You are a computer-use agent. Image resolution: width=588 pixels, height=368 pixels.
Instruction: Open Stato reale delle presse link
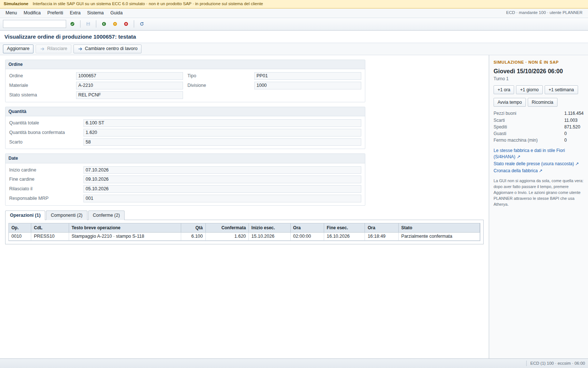(x=536, y=164)
